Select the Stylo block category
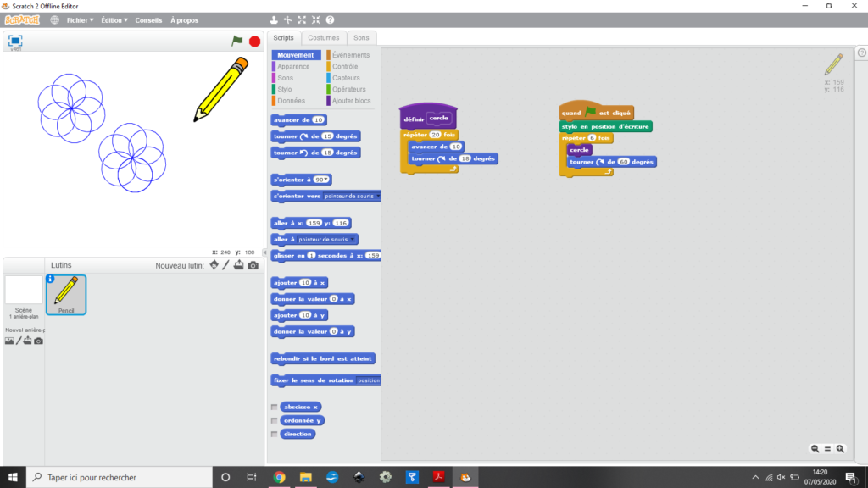This screenshot has height=488, width=868. click(285, 89)
